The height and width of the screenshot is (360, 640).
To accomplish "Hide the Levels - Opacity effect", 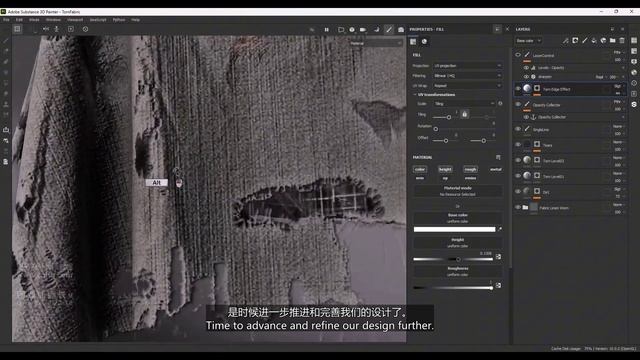I will click(526, 68).
